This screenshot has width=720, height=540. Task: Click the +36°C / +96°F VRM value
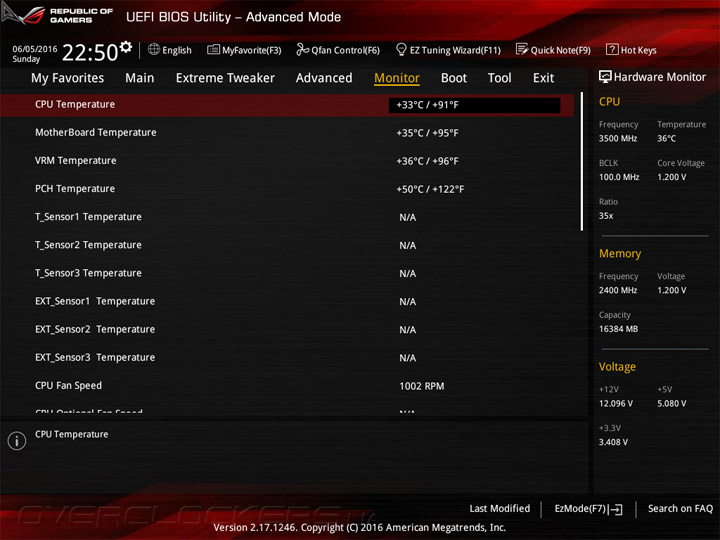click(x=428, y=161)
